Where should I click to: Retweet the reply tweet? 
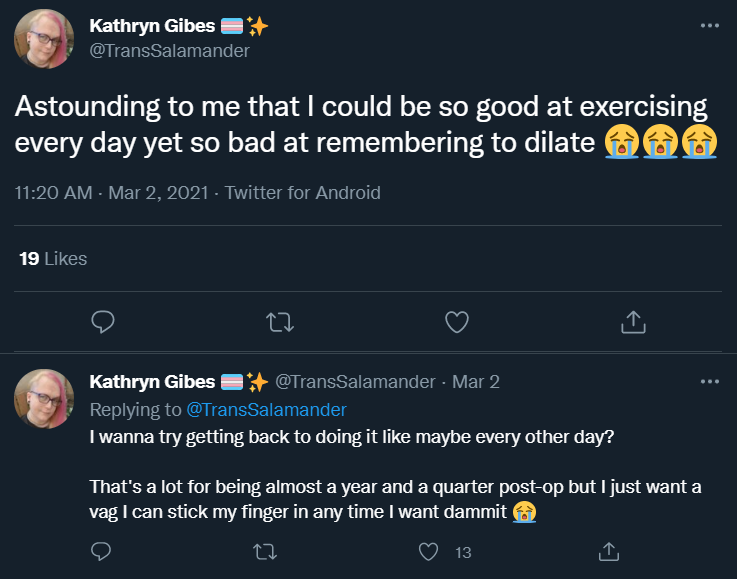(x=265, y=552)
